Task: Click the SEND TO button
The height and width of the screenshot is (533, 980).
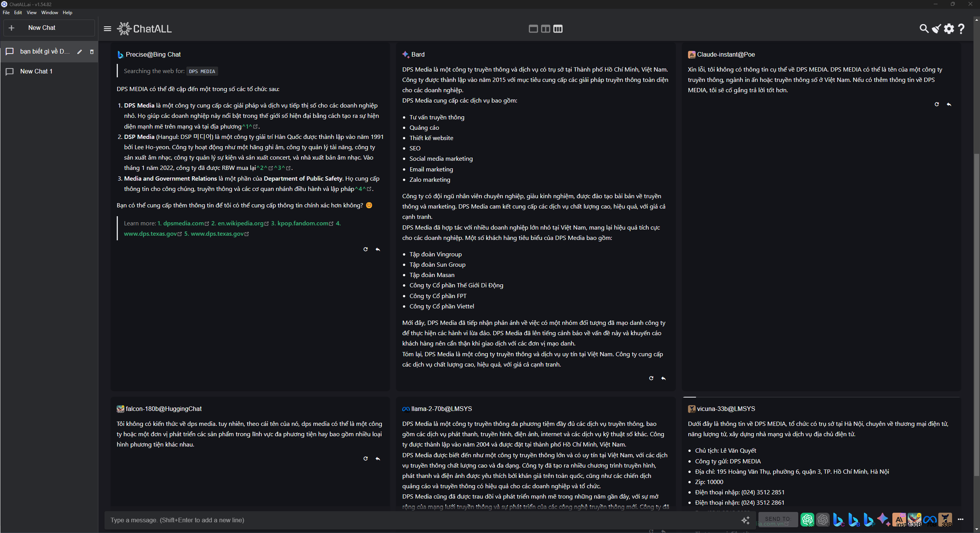Action: click(x=778, y=519)
